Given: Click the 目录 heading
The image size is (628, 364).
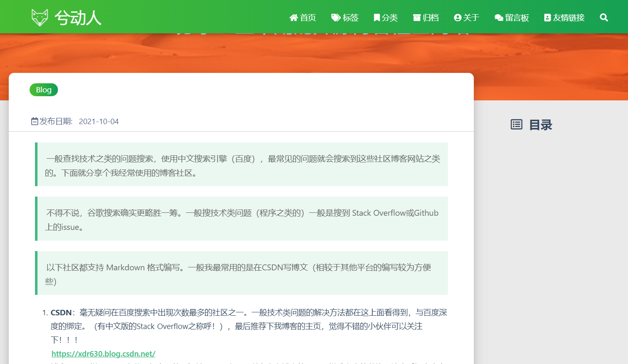Looking at the screenshot, I should coord(540,125).
